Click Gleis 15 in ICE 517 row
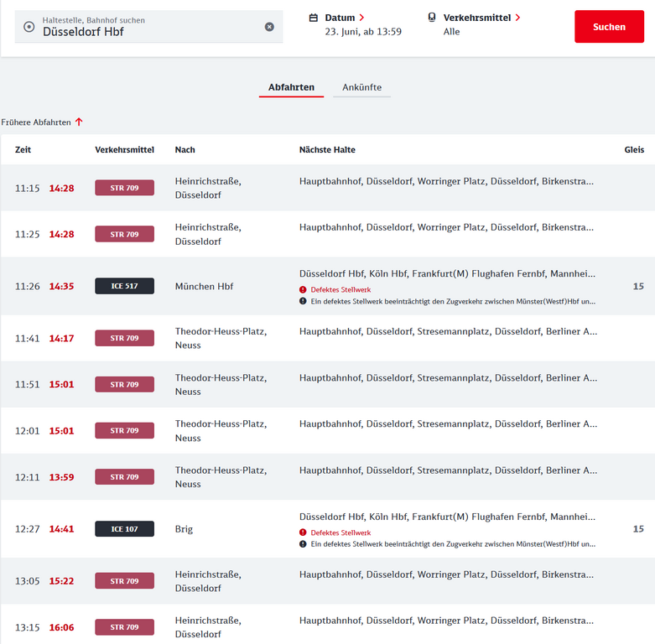 click(638, 287)
